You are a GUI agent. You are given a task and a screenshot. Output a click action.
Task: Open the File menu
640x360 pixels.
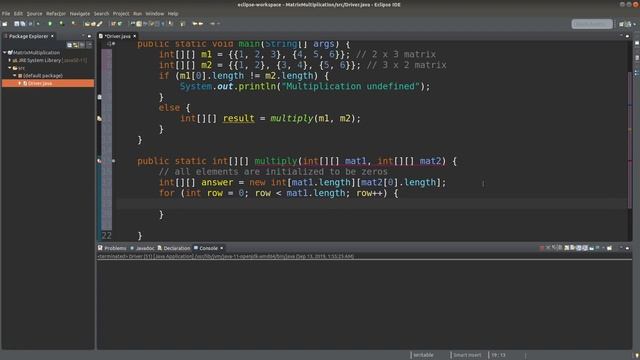tap(6, 14)
